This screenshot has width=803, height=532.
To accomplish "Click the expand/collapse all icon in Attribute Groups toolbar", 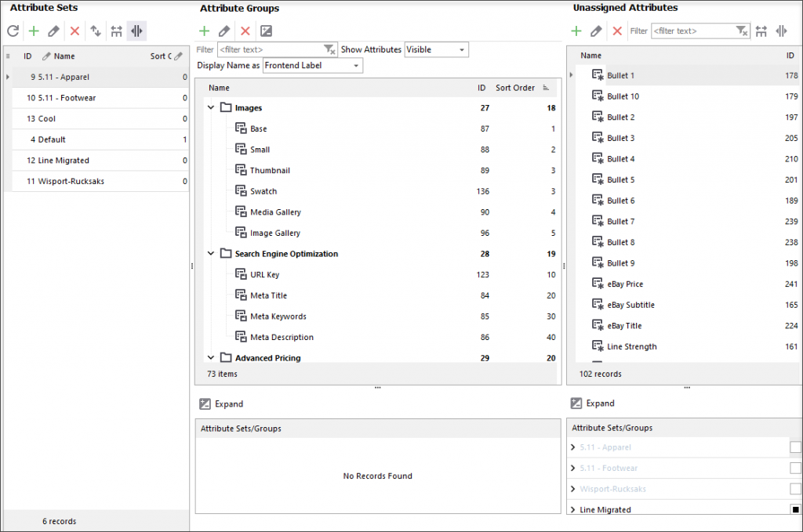I will point(266,31).
